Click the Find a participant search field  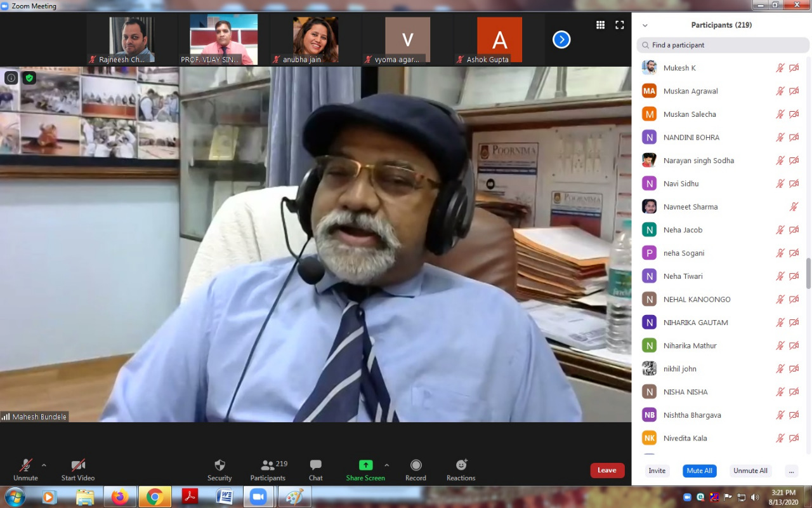[x=723, y=45]
